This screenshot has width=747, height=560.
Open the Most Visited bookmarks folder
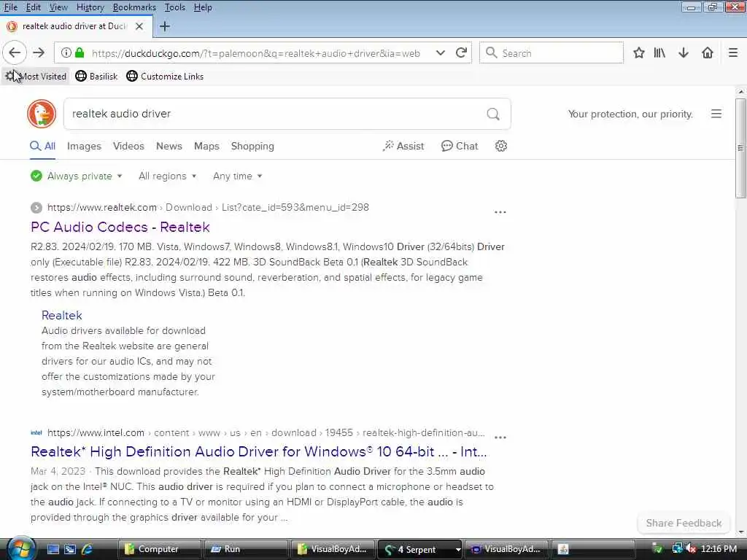pos(36,76)
